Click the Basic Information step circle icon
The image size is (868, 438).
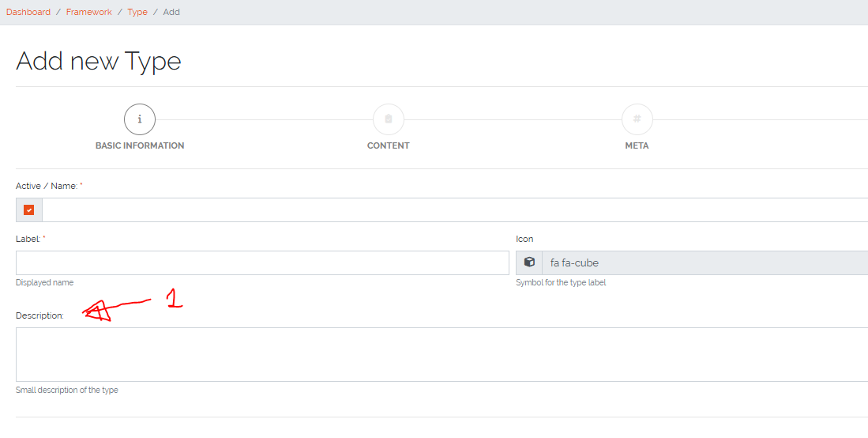[x=140, y=120]
